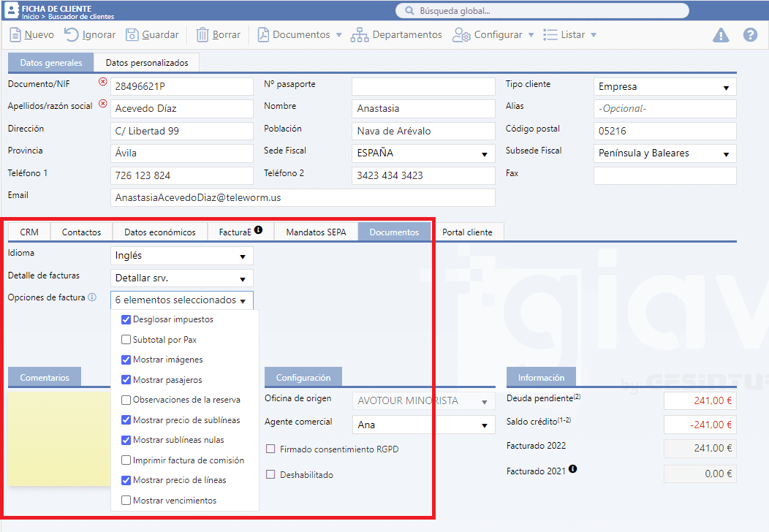Uncheck Mostrar precio de sublíneas
The height and width of the screenshot is (532, 769).
click(126, 419)
